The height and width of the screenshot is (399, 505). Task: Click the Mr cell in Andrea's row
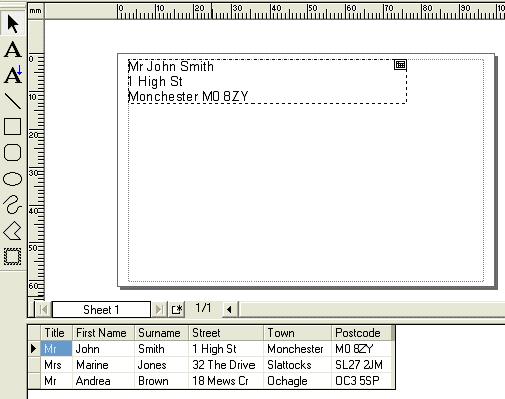tap(56, 381)
